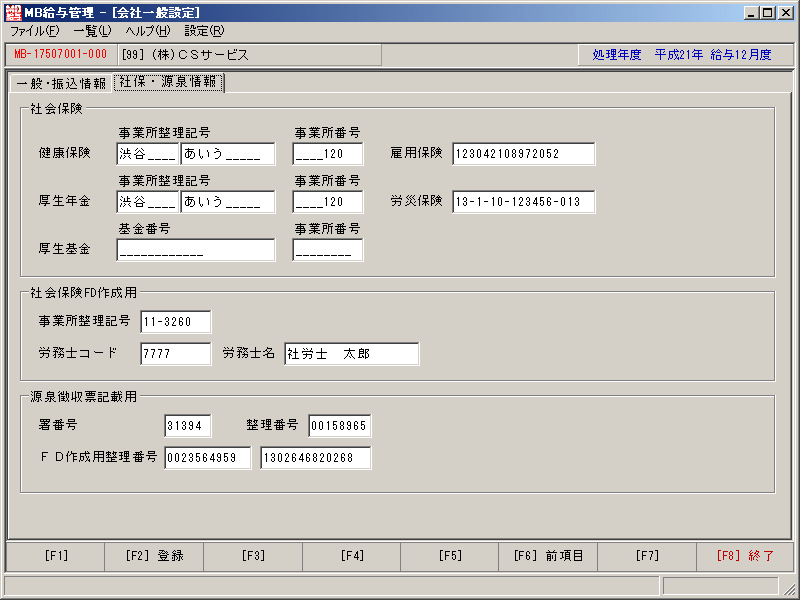Click the product code MB-17507001-000
800x600 pixels.
click(61, 55)
